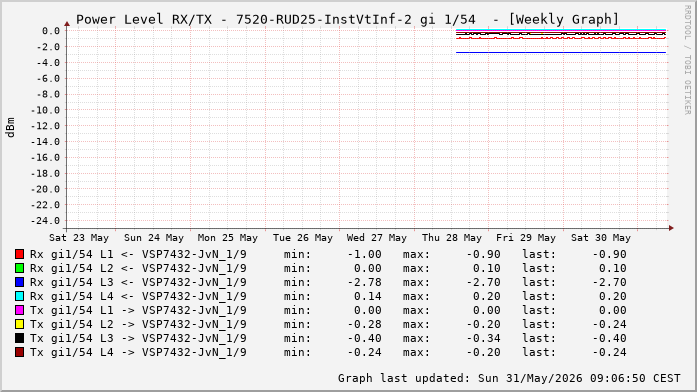Click the magenta Tx L1 legend swatch

19,310
